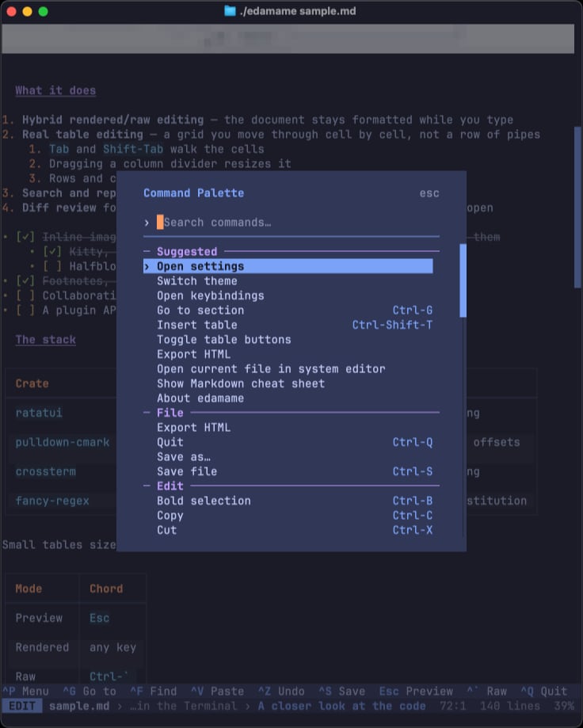Click the 72:1 cursor position
The image size is (583, 728).
(x=452, y=706)
